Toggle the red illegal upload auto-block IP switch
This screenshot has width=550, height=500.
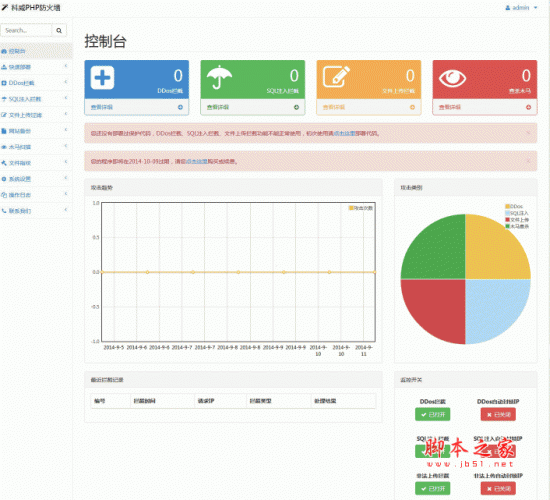pyautogui.click(x=498, y=488)
